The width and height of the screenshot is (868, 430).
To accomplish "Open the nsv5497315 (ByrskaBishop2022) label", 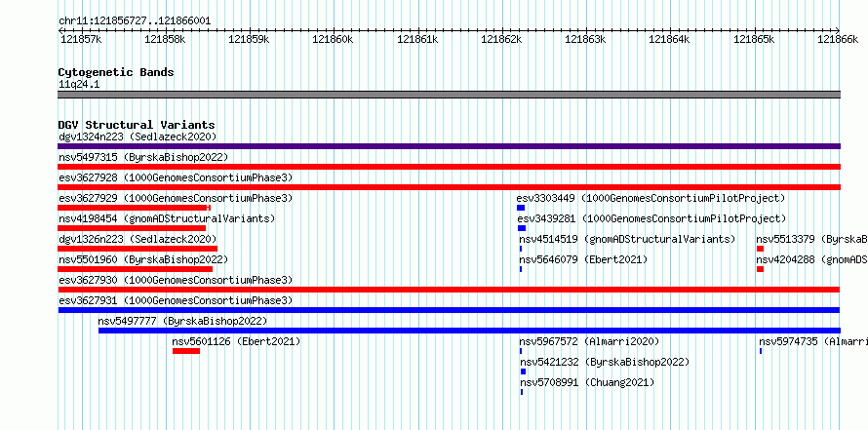I will (x=143, y=157).
